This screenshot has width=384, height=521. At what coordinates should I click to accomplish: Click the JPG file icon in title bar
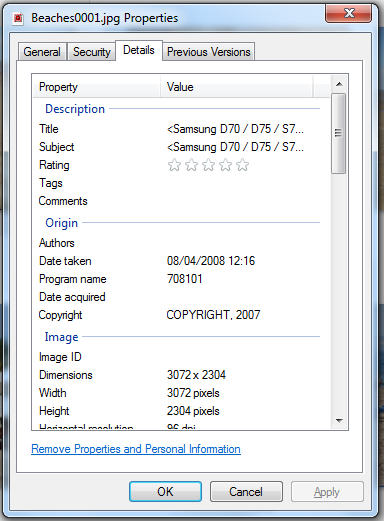click(18, 18)
